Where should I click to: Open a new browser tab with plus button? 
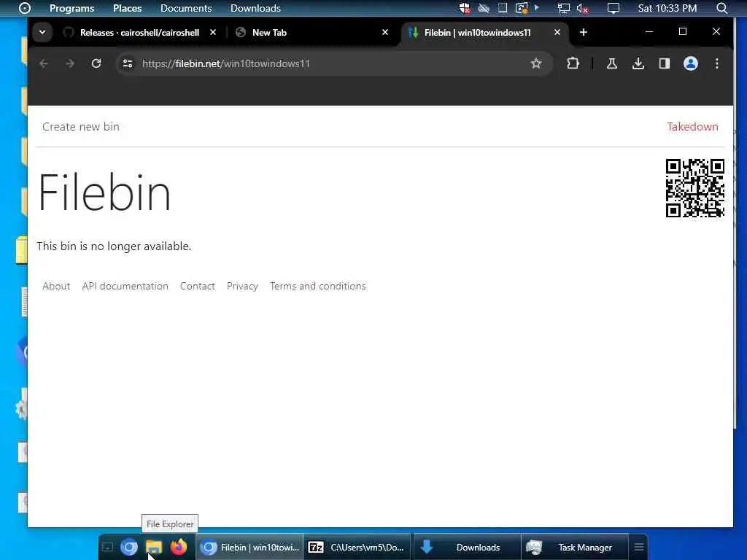(583, 32)
